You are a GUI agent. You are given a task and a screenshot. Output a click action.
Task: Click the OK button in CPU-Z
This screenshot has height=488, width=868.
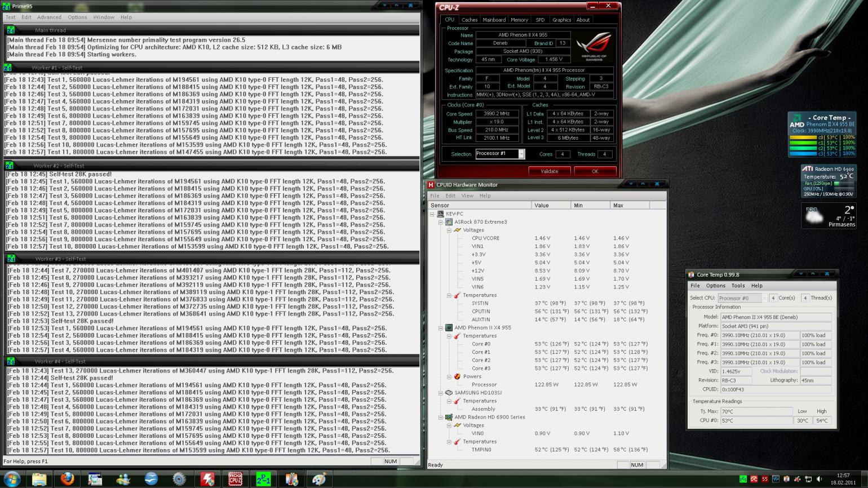(x=595, y=171)
